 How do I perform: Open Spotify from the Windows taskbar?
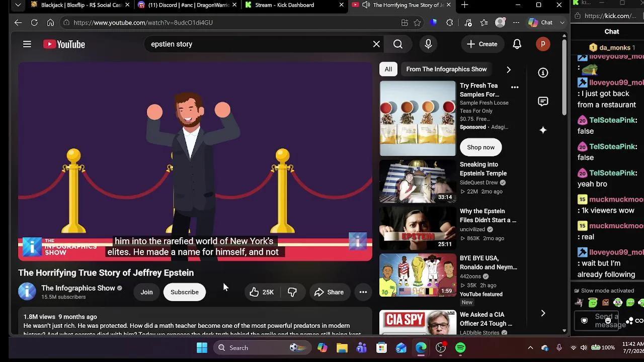click(x=460, y=348)
